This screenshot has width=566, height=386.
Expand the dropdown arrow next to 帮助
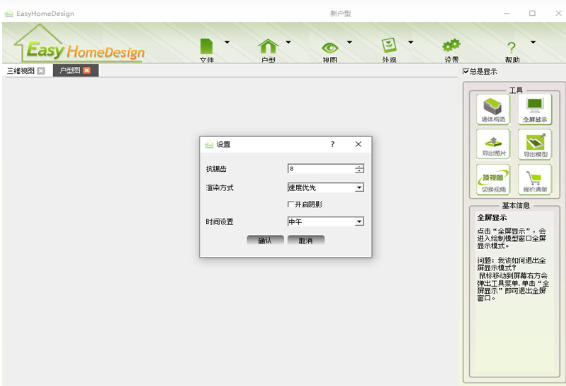(533, 42)
